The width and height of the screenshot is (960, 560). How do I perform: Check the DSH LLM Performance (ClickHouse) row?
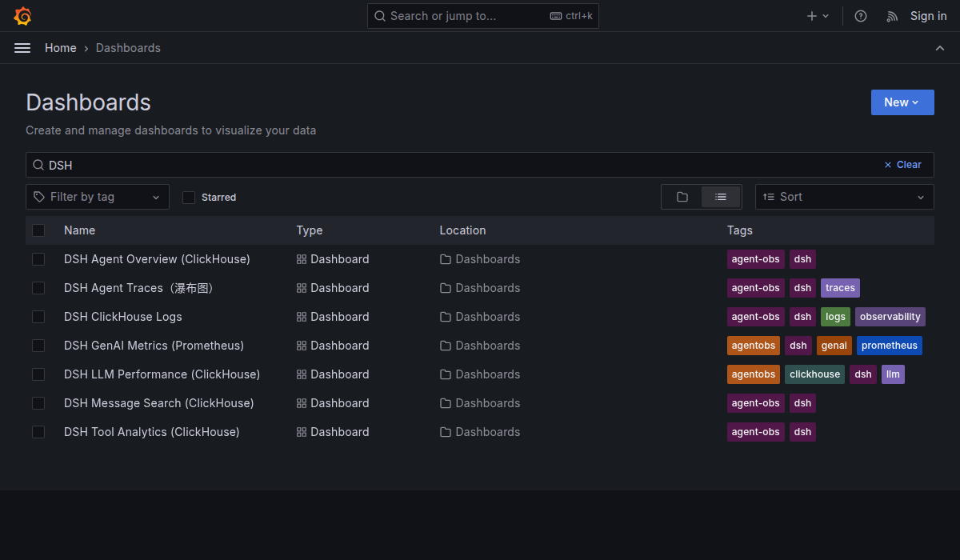coord(38,374)
